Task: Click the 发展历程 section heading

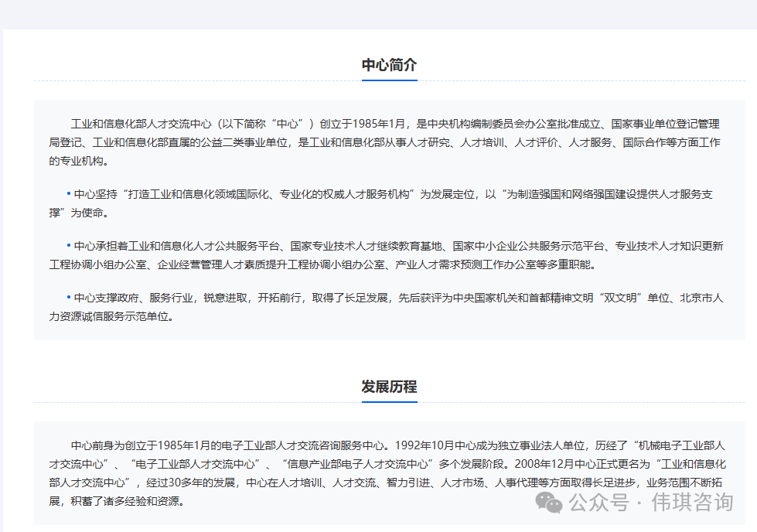Action: pos(390,387)
